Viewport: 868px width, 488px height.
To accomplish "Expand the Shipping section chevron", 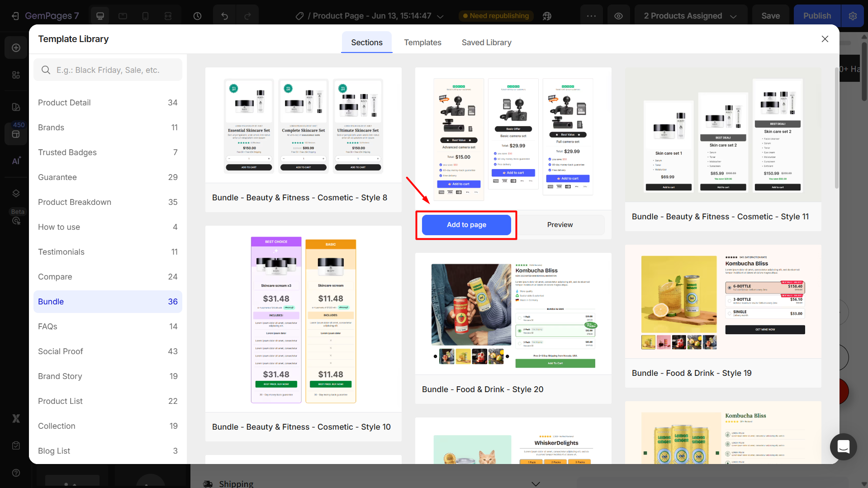I will [536, 483].
